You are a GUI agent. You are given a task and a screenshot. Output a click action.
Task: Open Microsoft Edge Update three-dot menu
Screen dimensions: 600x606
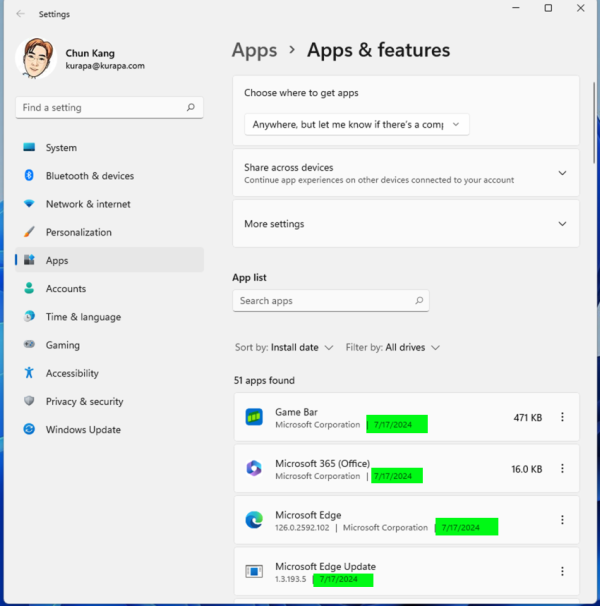(562, 571)
